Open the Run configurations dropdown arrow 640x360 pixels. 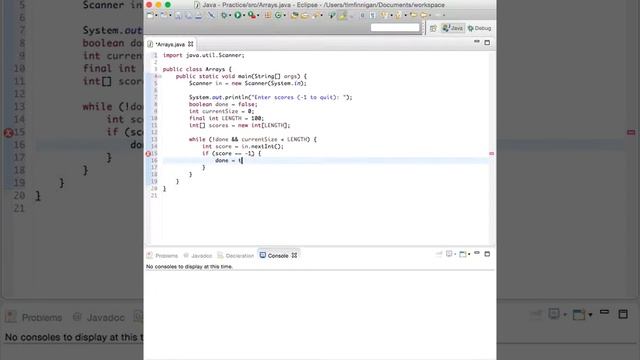(x=244, y=16)
